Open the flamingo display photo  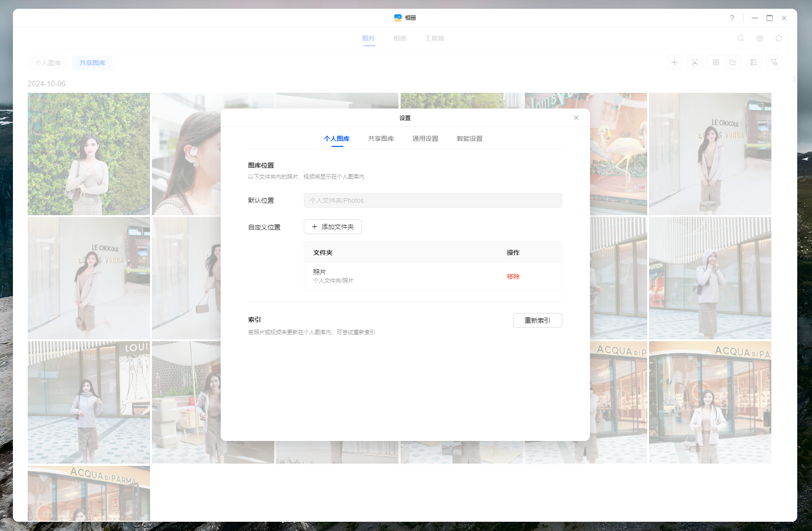click(x=619, y=154)
